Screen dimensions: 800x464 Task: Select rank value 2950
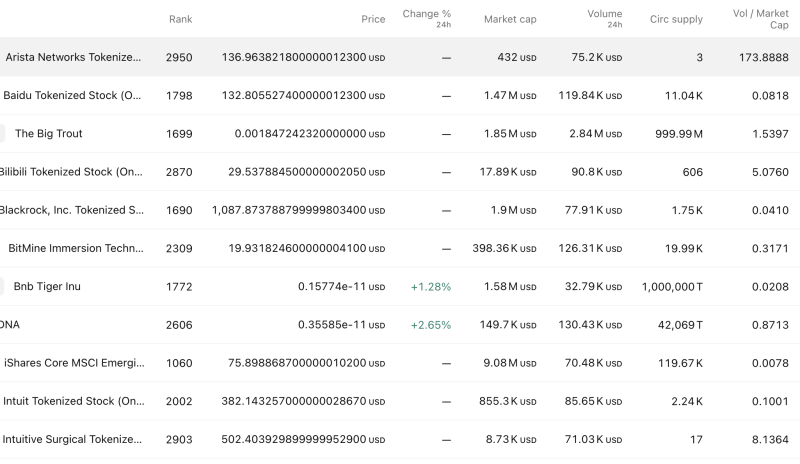pyautogui.click(x=179, y=57)
